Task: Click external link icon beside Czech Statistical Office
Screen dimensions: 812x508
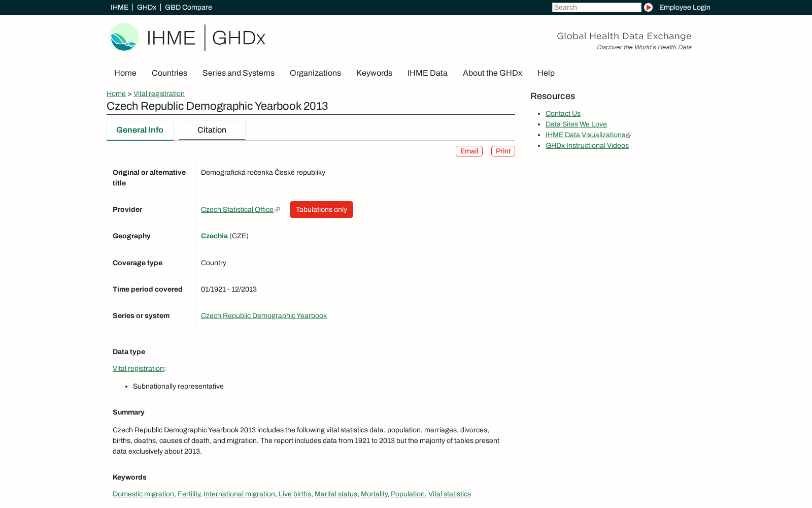Action: pyautogui.click(x=277, y=210)
